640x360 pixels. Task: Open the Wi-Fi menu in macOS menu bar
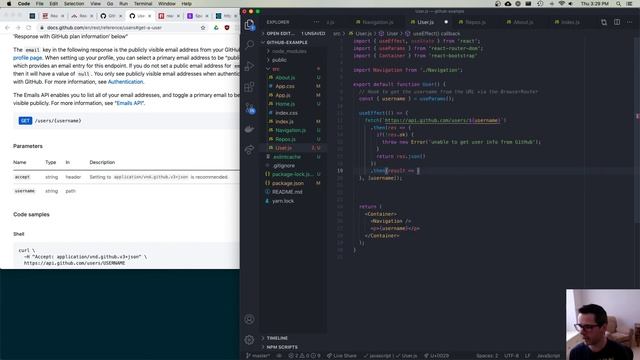[561, 4]
